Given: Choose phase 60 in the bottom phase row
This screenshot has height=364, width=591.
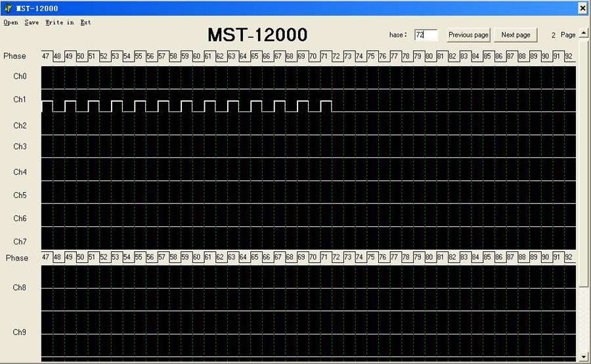Looking at the screenshot, I should [x=196, y=257].
